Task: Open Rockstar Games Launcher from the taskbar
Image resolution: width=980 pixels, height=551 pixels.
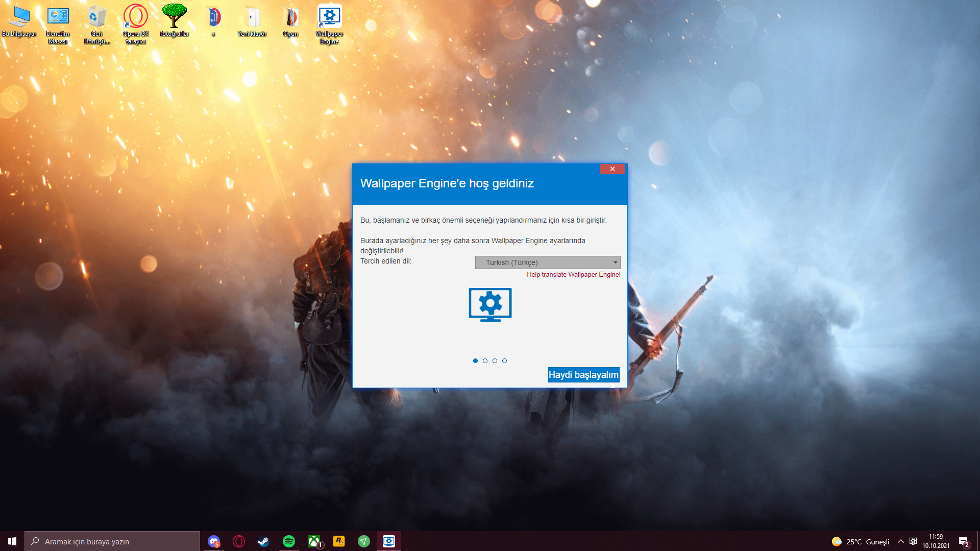Action: tap(339, 541)
